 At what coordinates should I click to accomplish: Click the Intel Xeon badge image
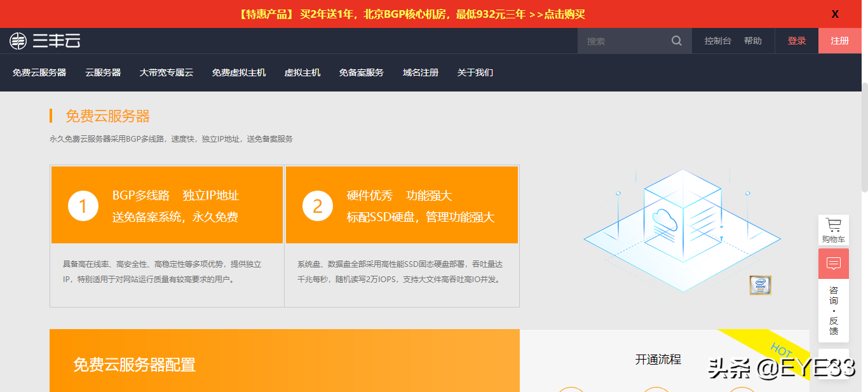click(x=760, y=285)
